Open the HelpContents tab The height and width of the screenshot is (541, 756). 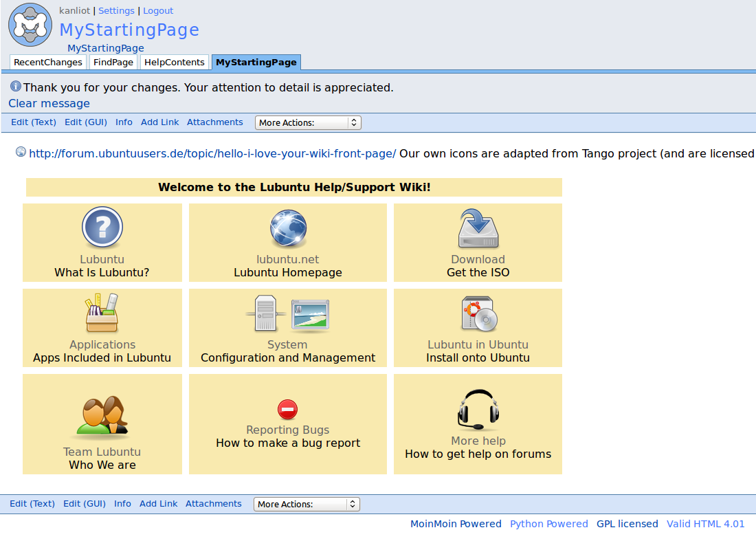click(x=175, y=63)
